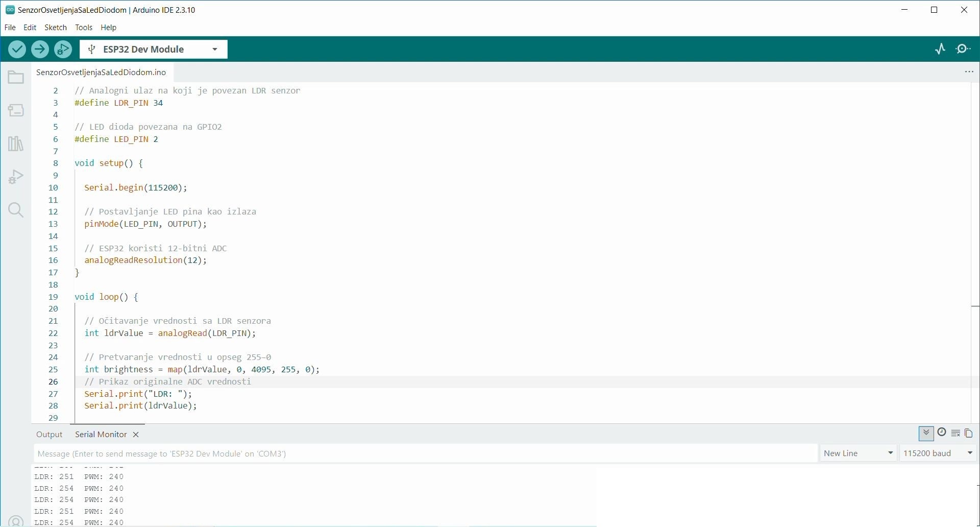980x527 pixels.
Task: Click 'int ldrValue = analogRead(LDR_PIN);' line
Action: coord(170,333)
